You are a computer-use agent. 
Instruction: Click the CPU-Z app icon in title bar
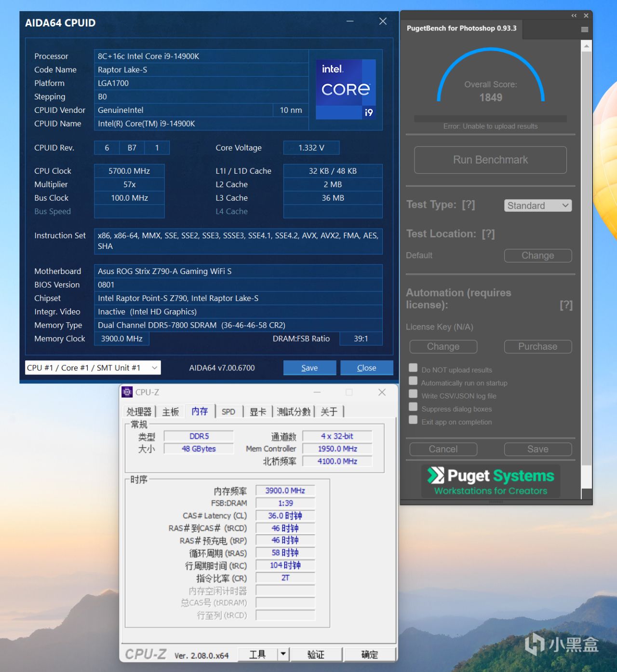(127, 392)
